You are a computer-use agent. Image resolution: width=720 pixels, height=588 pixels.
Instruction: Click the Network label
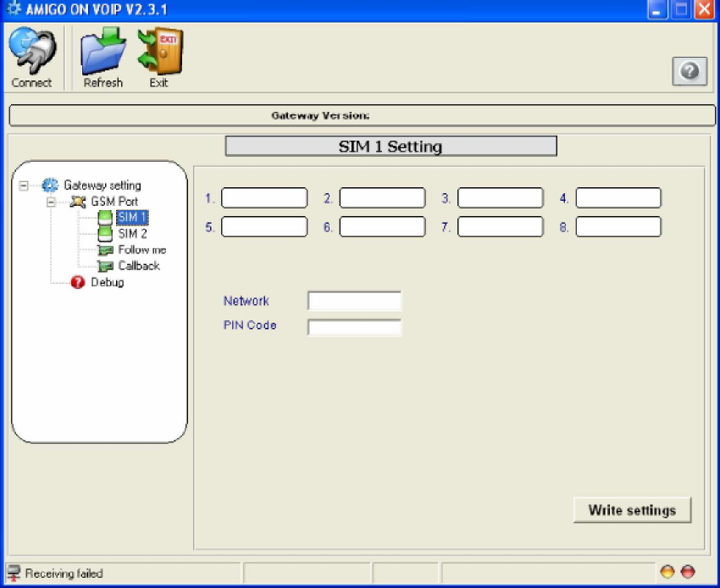(x=246, y=301)
